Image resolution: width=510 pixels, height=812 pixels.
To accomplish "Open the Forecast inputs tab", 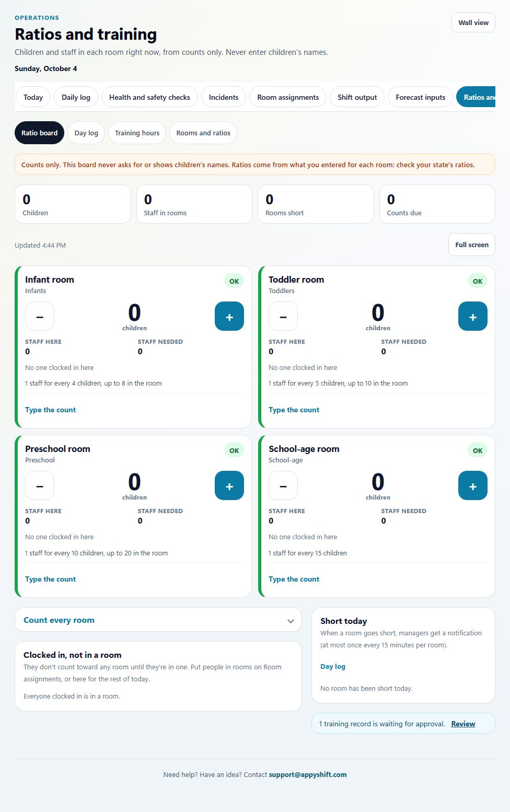I will [421, 97].
